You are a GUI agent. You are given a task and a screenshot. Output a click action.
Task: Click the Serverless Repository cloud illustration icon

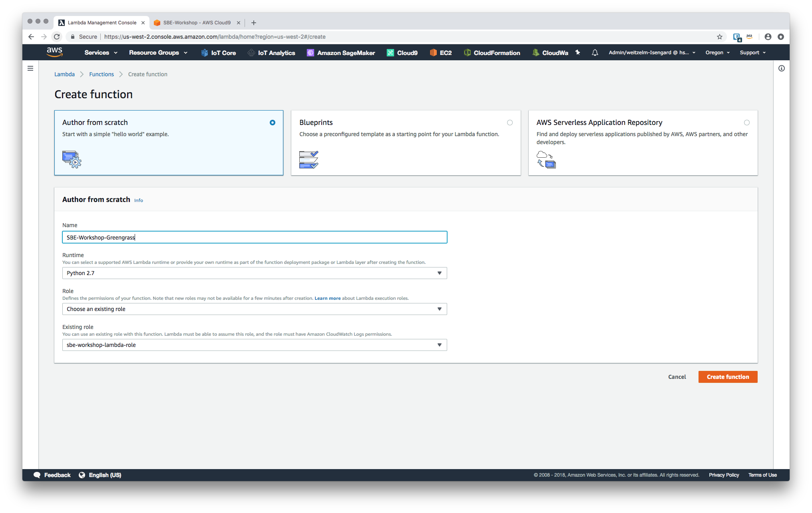coord(546,160)
